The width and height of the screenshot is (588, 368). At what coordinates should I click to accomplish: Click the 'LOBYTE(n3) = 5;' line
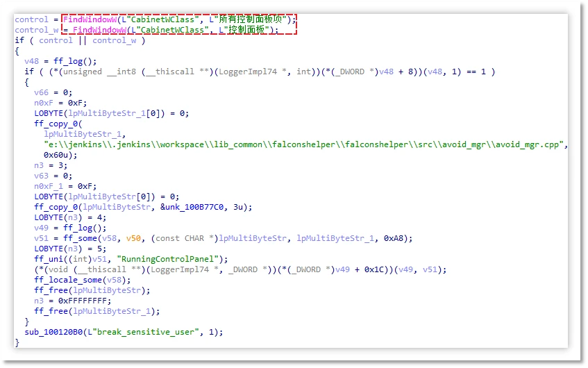70,249
